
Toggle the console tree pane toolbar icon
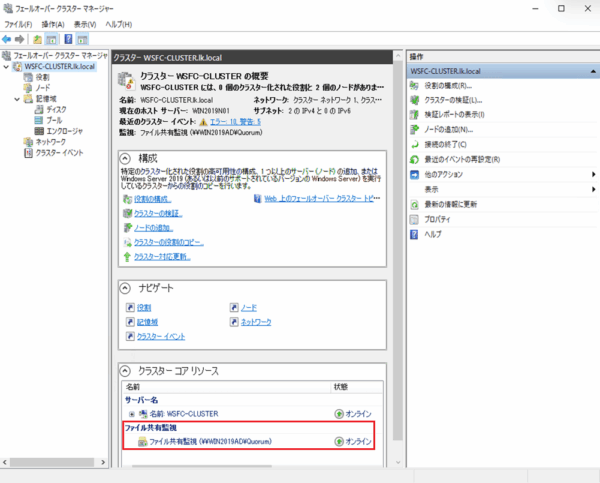point(51,39)
